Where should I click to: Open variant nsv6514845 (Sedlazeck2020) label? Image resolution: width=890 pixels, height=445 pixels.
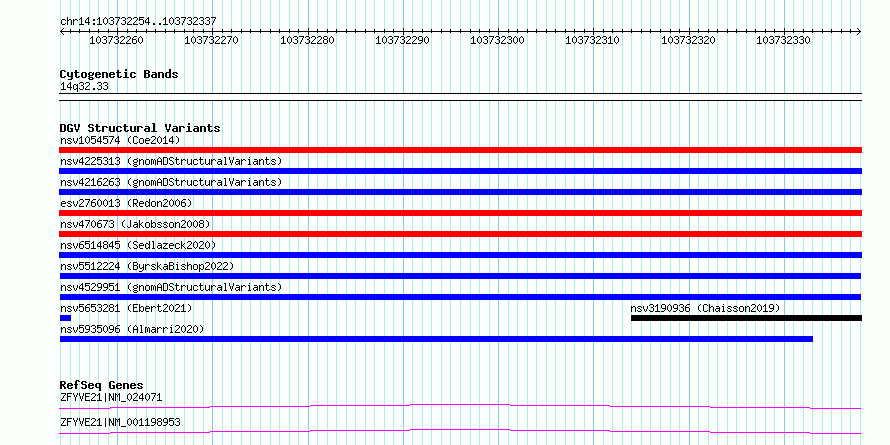click(138, 245)
